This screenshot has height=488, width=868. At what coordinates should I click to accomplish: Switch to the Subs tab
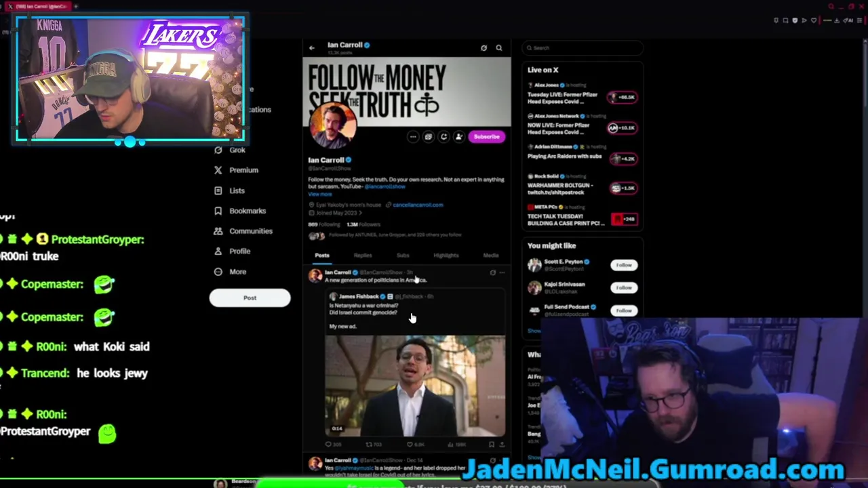click(x=403, y=256)
